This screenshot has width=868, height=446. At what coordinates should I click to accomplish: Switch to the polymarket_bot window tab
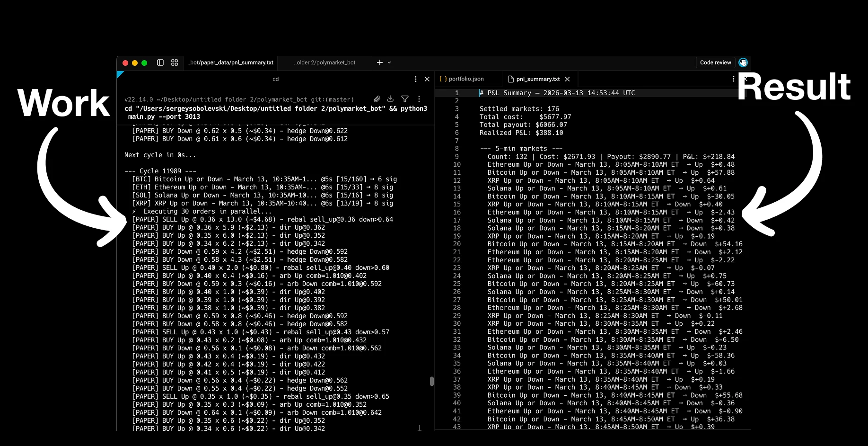[x=324, y=62]
